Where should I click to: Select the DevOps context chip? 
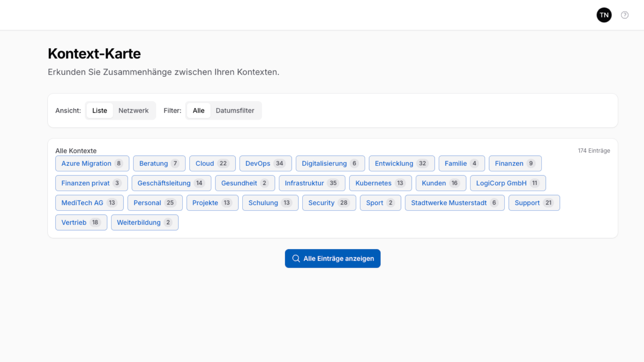265,164
